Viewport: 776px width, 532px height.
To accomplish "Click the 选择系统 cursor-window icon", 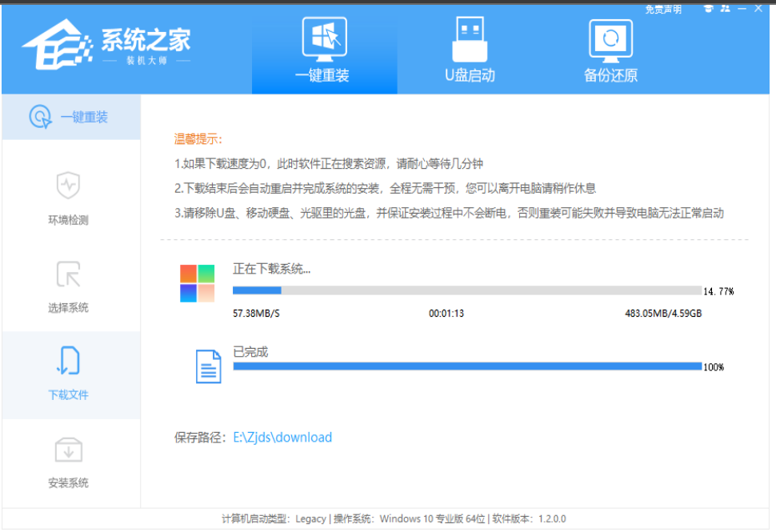I will (x=68, y=274).
